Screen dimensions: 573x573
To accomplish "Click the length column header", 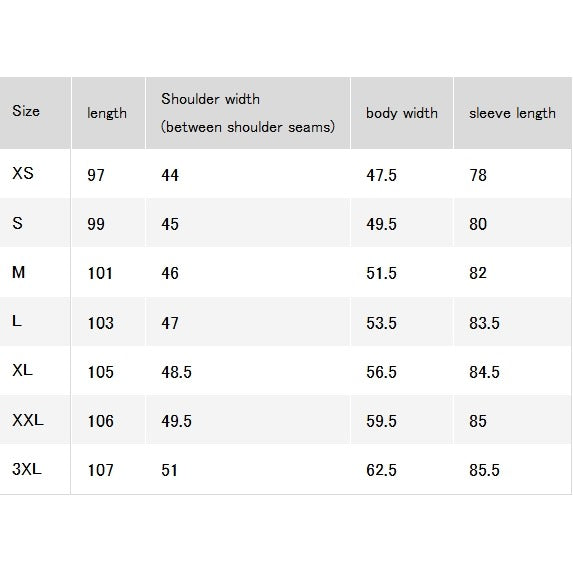I will [107, 113].
